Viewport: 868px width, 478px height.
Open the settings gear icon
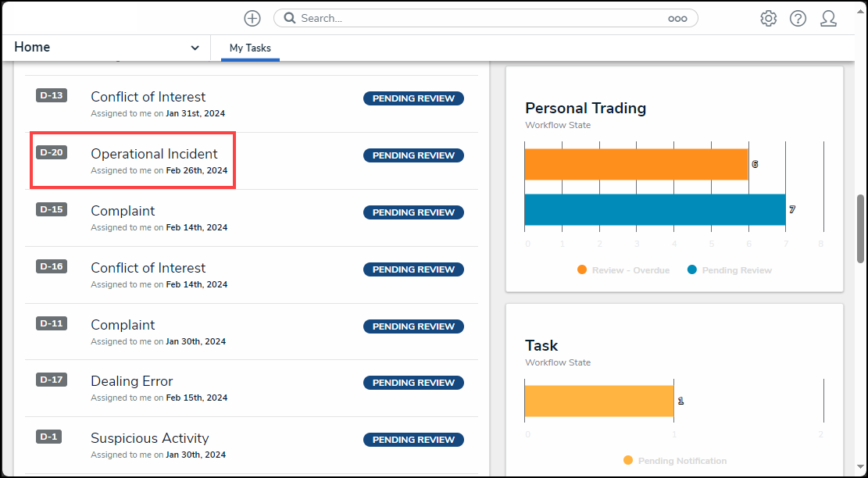[768, 18]
